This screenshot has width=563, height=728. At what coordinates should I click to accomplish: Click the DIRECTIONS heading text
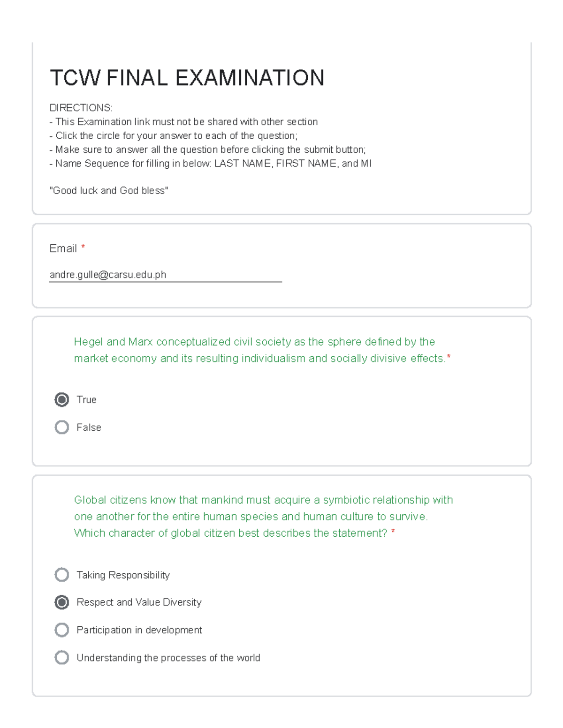[81, 108]
